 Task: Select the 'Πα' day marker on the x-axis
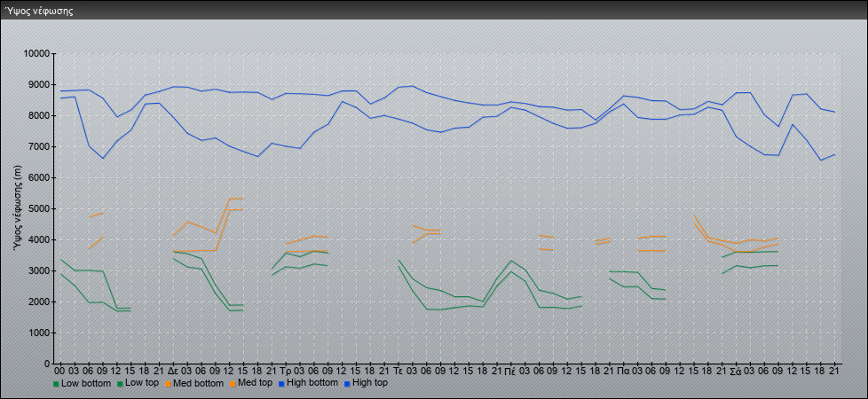(624, 371)
